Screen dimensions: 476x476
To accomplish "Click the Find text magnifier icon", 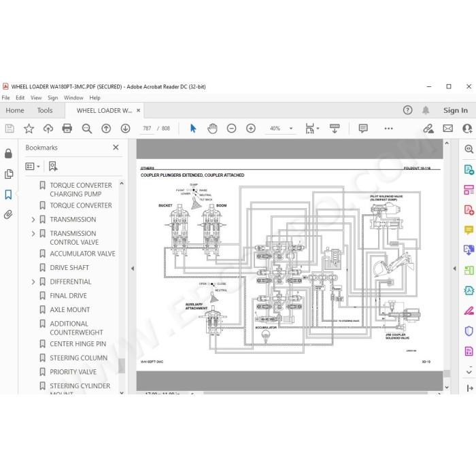I will tap(87, 129).
